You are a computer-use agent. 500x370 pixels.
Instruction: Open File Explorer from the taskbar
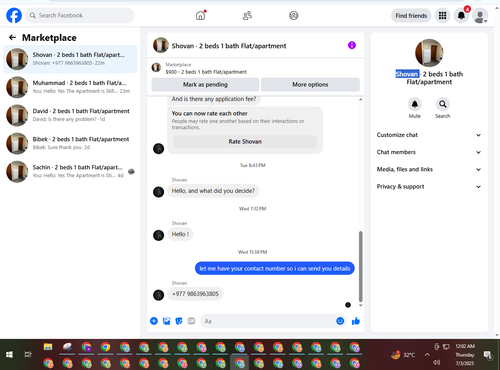click(48, 347)
